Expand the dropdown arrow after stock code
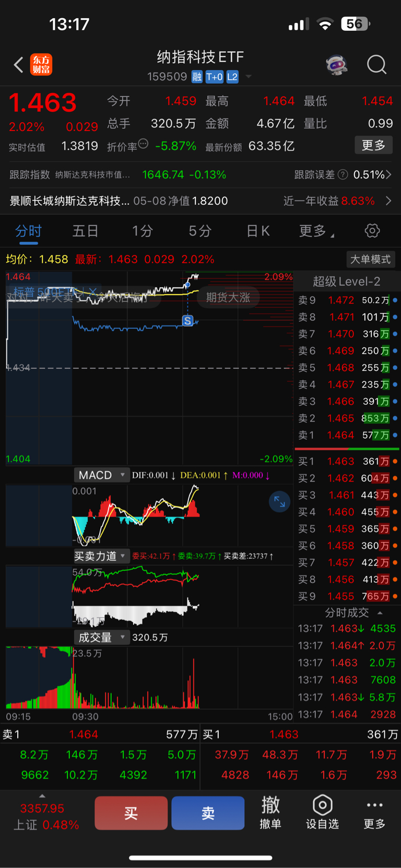The height and width of the screenshot is (868, 401). coord(249,77)
